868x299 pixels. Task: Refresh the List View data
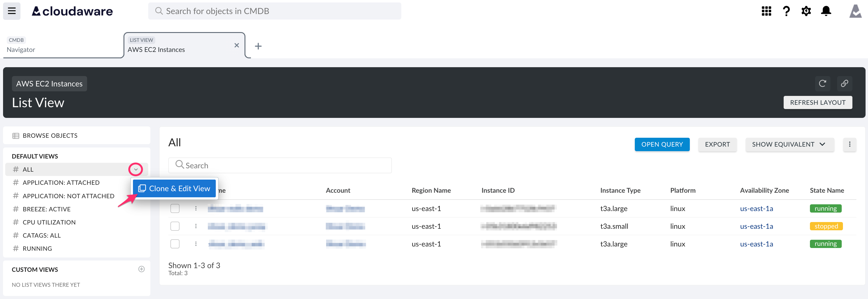tap(822, 83)
